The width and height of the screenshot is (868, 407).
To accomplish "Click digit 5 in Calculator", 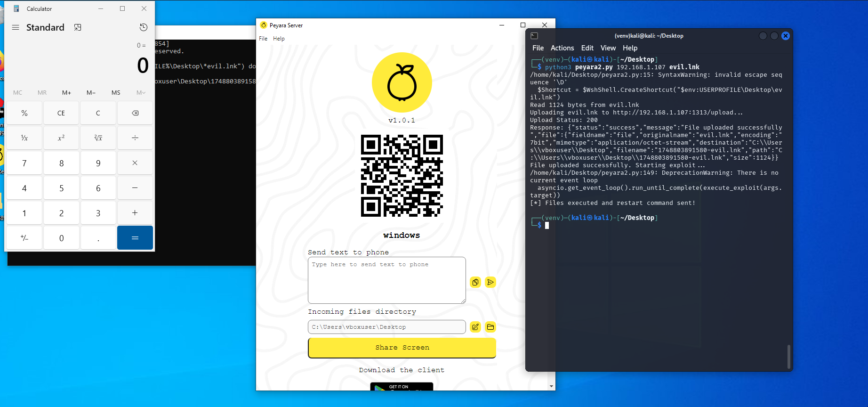I will (x=61, y=188).
